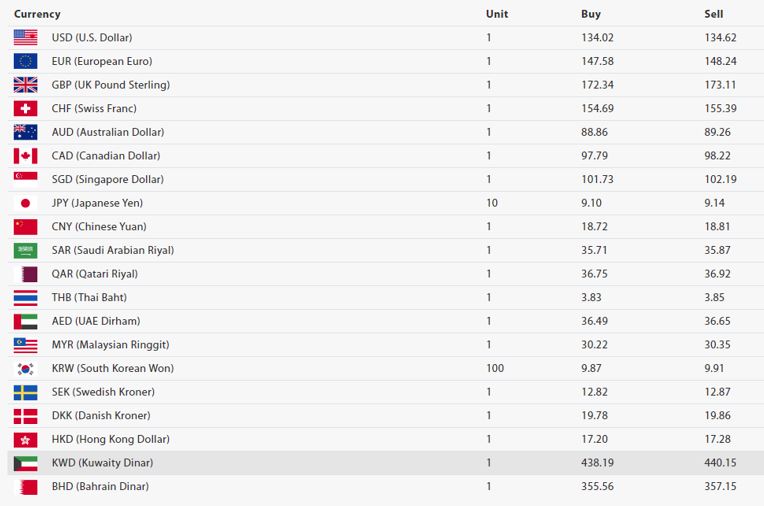This screenshot has width=764, height=506.
Task: Click the Swedish flag icon
Action: pyautogui.click(x=25, y=392)
